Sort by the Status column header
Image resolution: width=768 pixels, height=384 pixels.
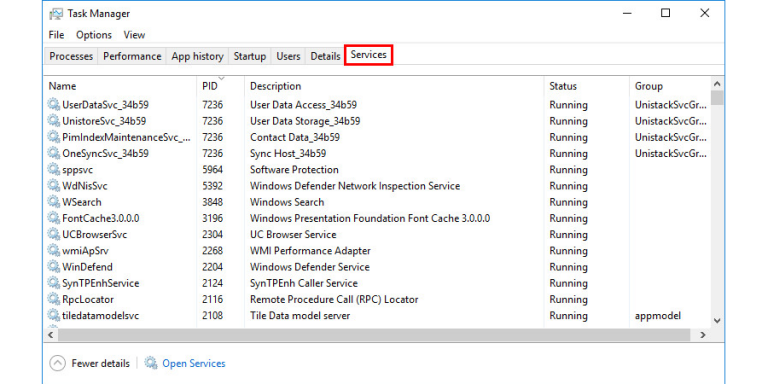point(587,86)
